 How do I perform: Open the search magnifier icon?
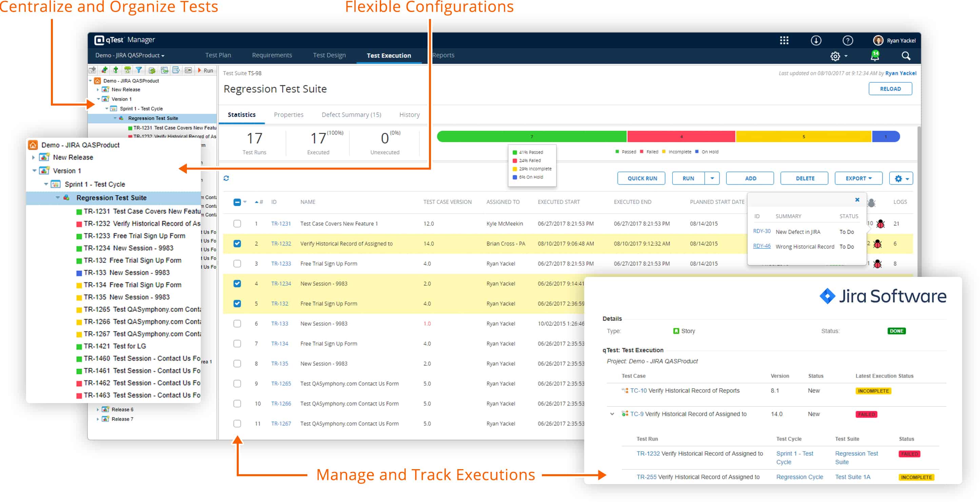pos(906,56)
